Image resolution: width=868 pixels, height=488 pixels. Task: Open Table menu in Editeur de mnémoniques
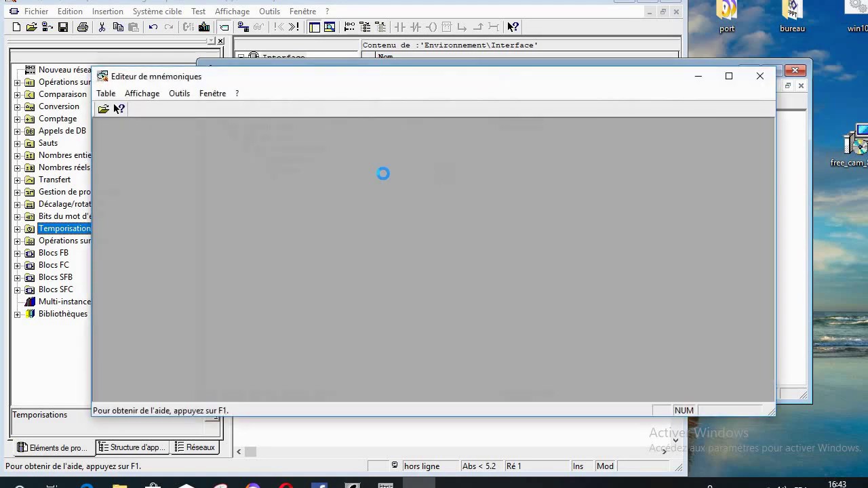click(x=106, y=94)
